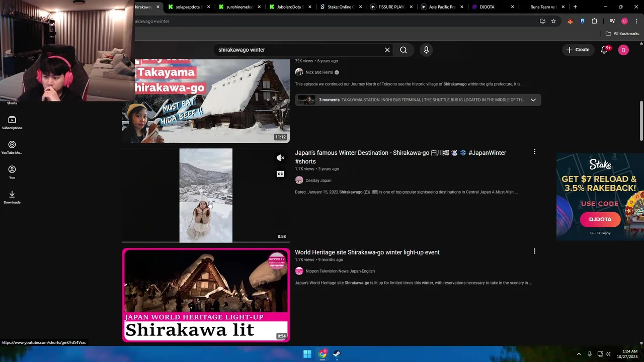Open the Windows Start menu
The image size is (644, 362).
pyautogui.click(x=307, y=354)
